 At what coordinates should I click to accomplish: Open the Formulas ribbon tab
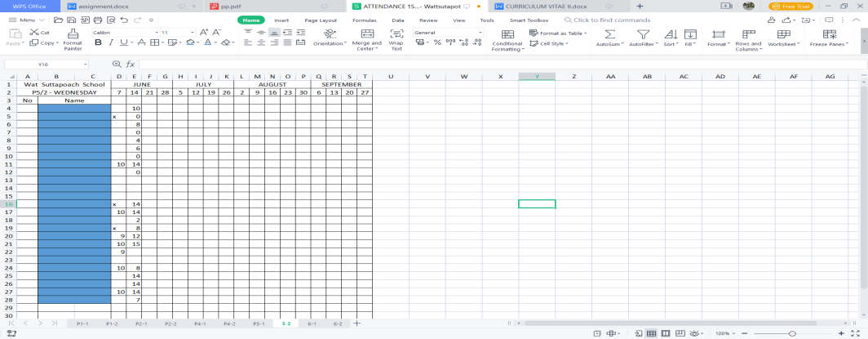(364, 20)
